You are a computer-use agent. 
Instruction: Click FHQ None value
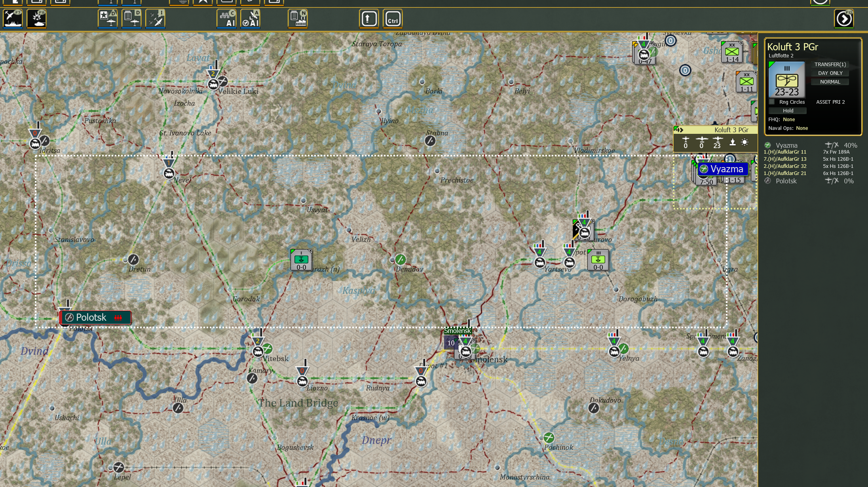point(789,119)
